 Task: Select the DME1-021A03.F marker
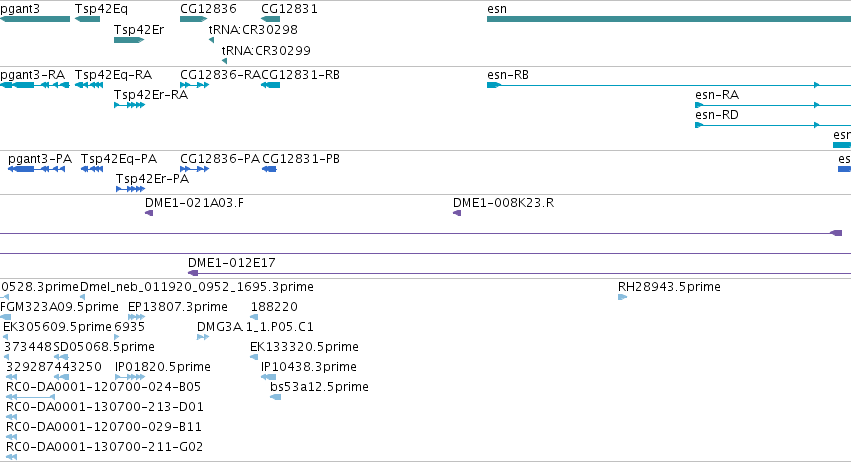click(x=149, y=213)
